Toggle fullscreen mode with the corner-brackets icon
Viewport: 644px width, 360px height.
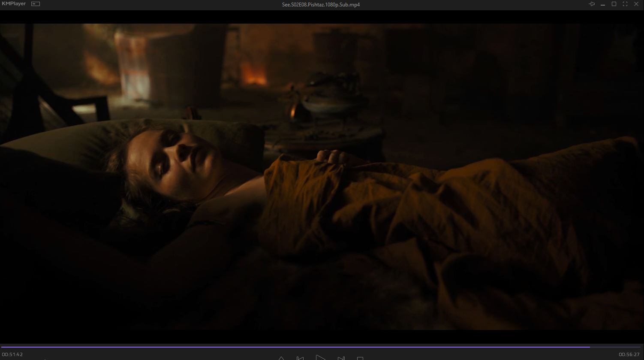click(625, 4)
